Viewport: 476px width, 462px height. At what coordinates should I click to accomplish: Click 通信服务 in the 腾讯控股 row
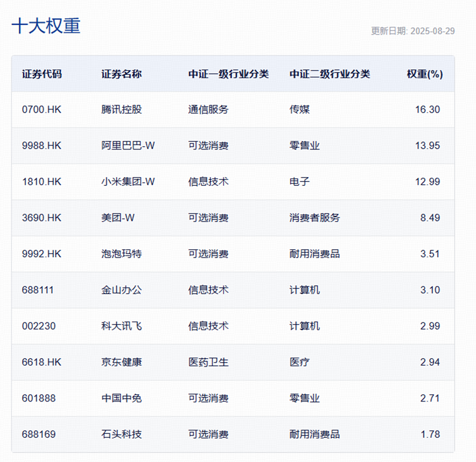click(208, 109)
